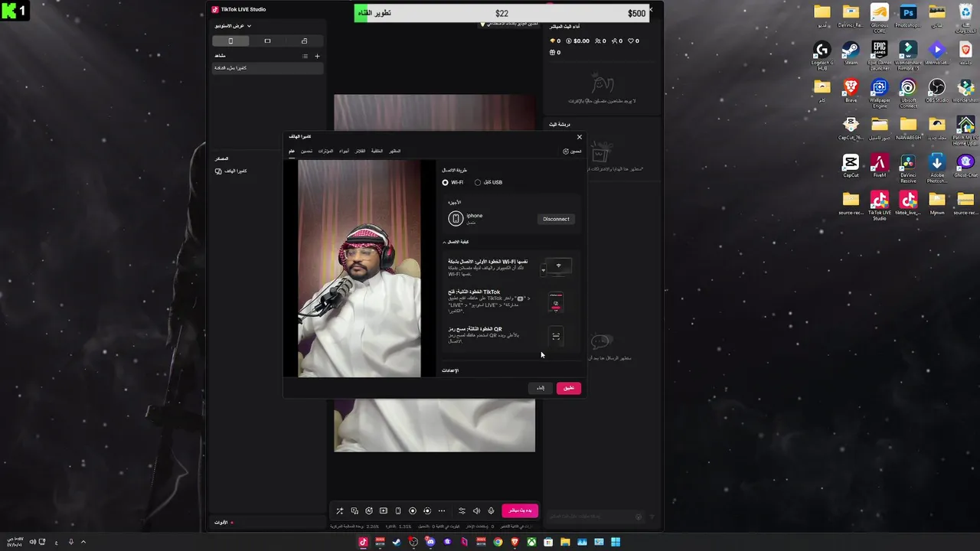Collapse the how-to-connect section chevron

445,242
